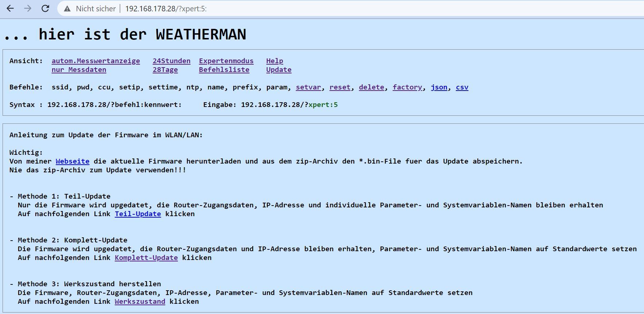Start the Komplett-Update via its link
Image resolution: width=644 pixels, height=314 pixels.
(x=146, y=258)
